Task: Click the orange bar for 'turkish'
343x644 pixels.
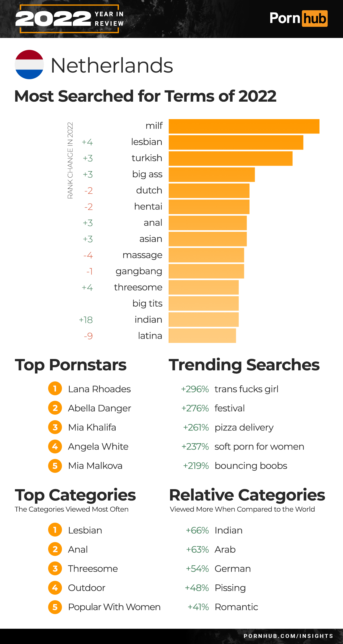Action: tap(230, 158)
